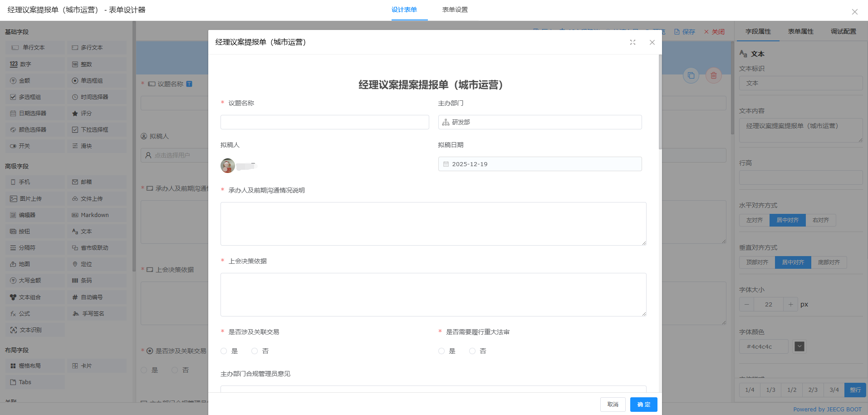Screen dimensions: 868x415
Task: Click the 文本标识 input field
Action: (x=801, y=83)
